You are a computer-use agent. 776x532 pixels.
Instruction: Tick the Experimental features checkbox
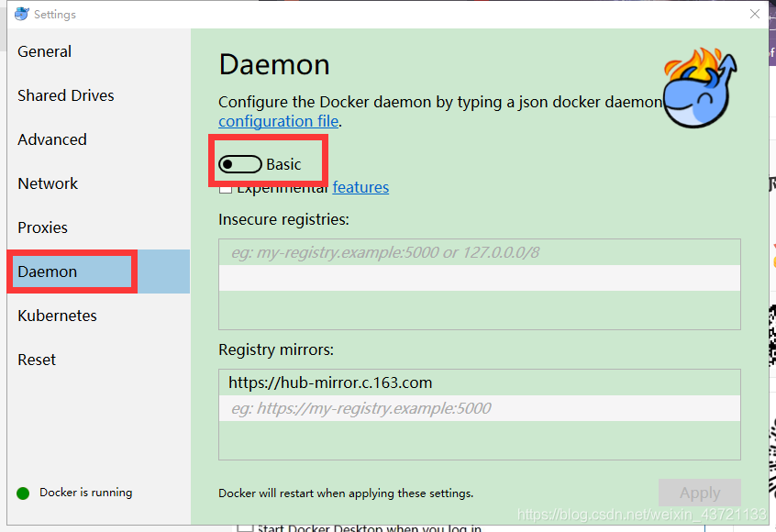coord(226,189)
